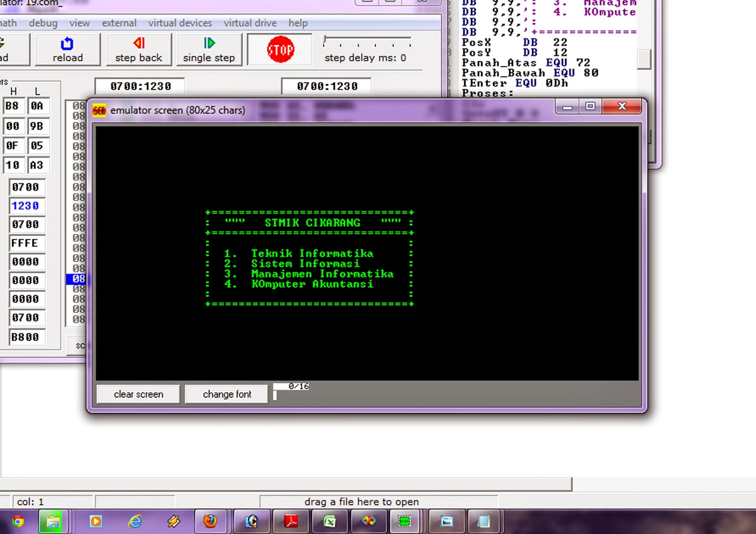Image resolution: width=756 pixels, height=534 pixels.
Task: Click the 'TEnter EQU 0Dh' source line
Action: 515,83
